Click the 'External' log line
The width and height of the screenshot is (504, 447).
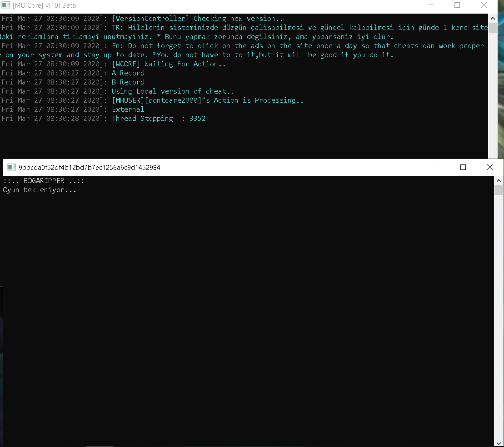128,109
